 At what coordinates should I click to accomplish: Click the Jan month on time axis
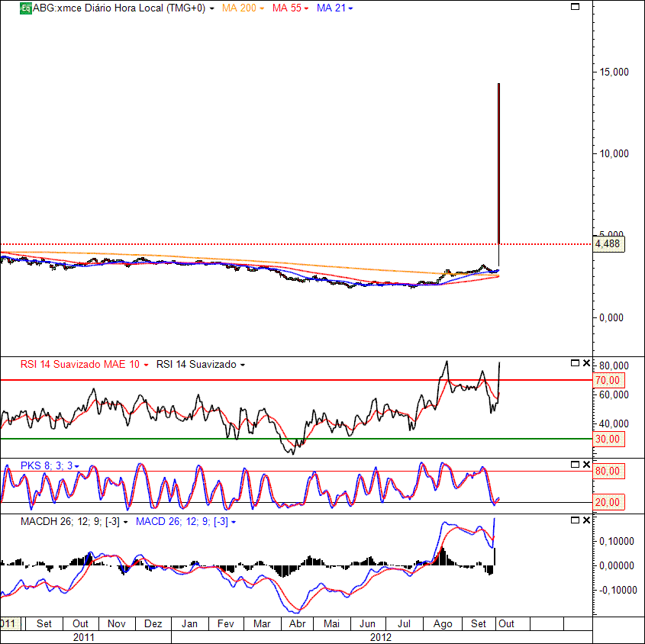pos(189,623)
